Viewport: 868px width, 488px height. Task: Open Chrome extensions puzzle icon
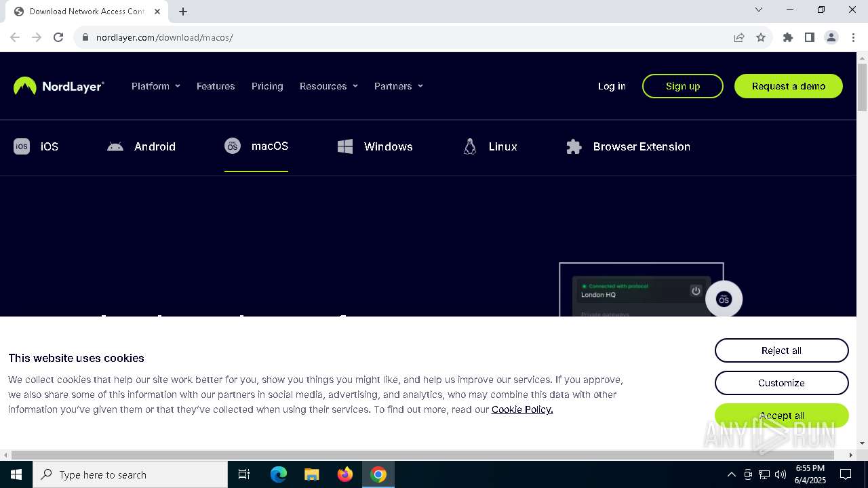click(788, 37)
